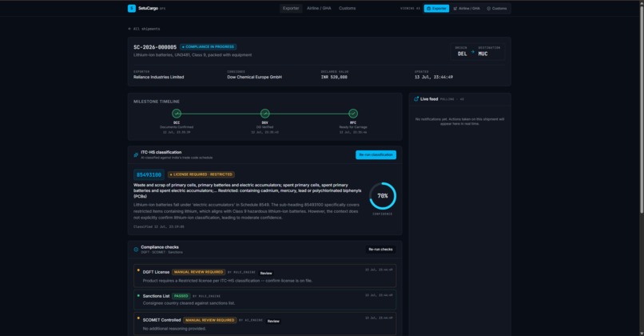Click the origin code DEL

(x=462, y=54)
